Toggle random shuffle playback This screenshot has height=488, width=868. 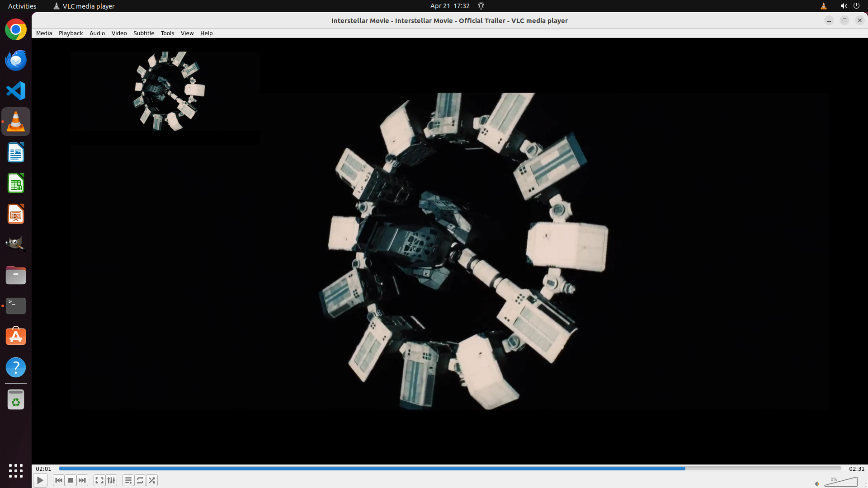coord(152,480)
